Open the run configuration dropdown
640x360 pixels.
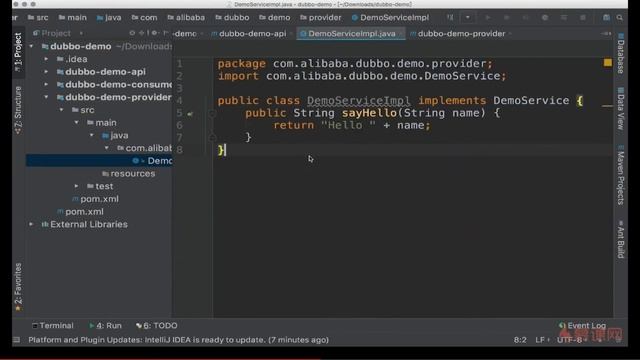coord(468,18)
